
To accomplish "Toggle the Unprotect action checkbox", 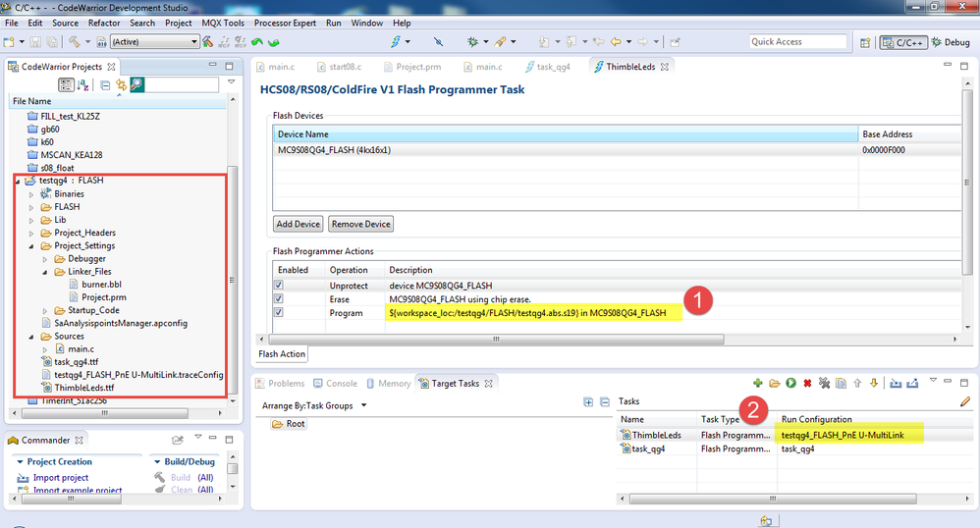I will (x=279, y=285).
